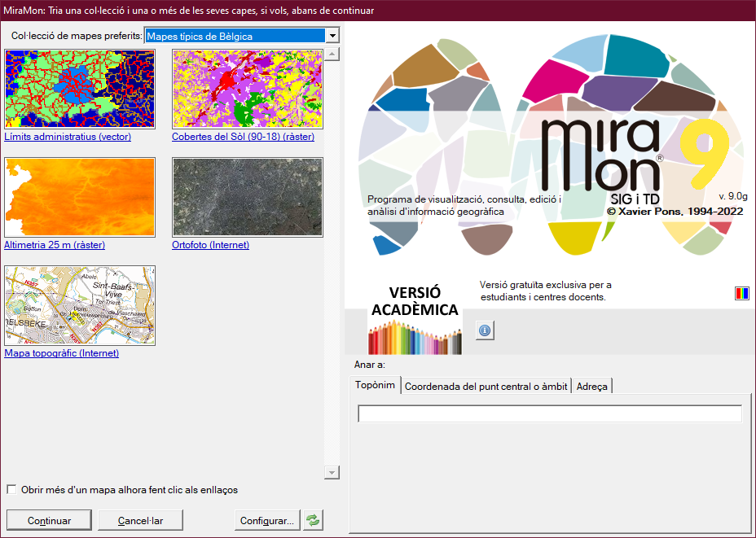756x538 pixels.
Task: Open the Configurar... button
Action: pos(267,520)
